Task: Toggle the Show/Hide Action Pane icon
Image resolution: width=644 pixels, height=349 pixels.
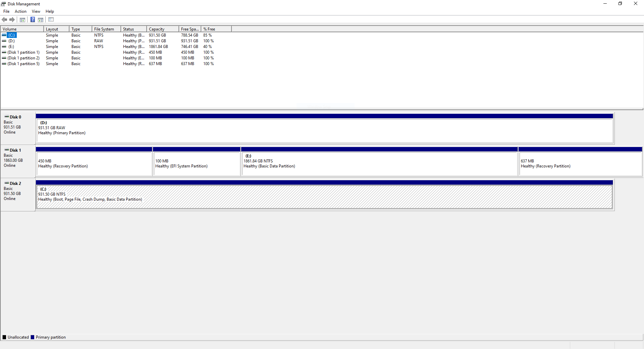Action: click(x=41, y=20)
